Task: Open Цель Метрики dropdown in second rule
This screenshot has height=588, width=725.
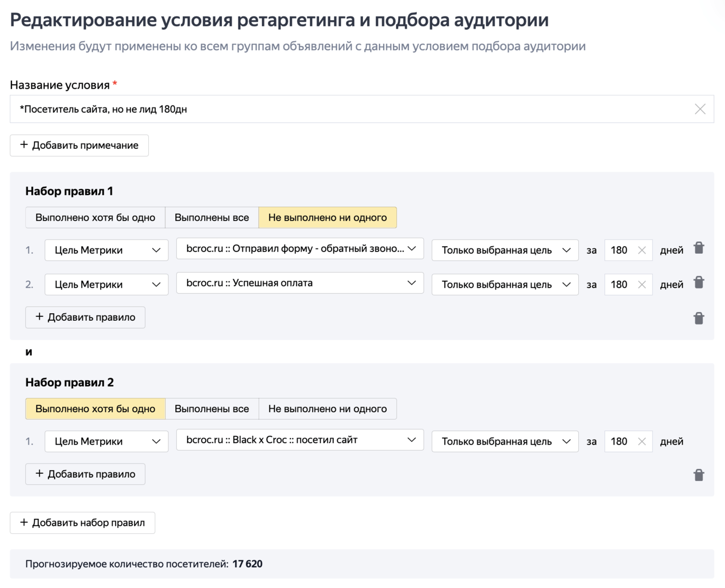Action: (107, 285)
